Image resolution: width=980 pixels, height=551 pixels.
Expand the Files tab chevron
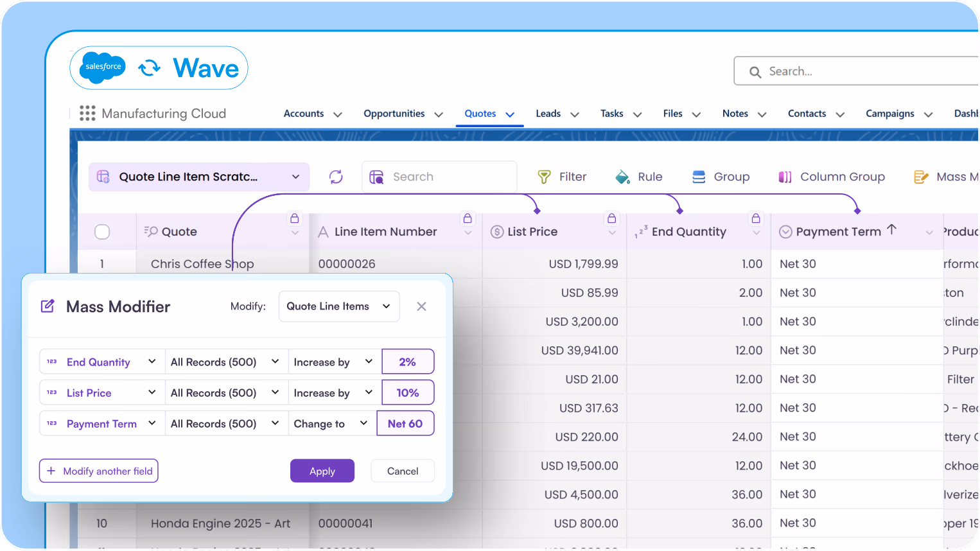pyautogui.click(x=696, y=114)
